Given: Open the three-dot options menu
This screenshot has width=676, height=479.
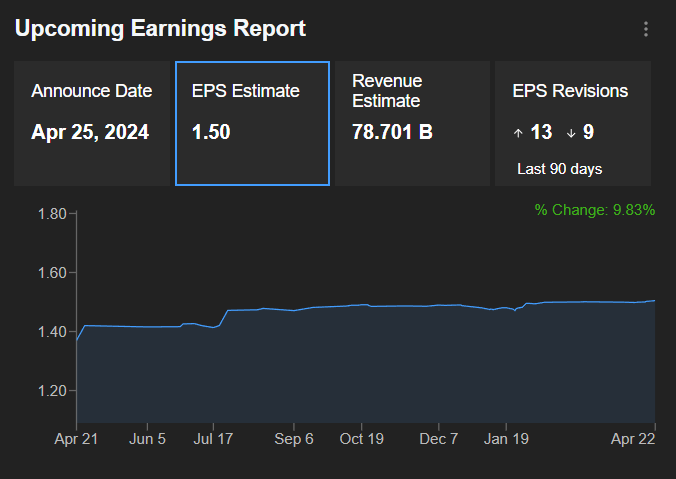Looking at the screenshot, I should [x=646, y=29].
